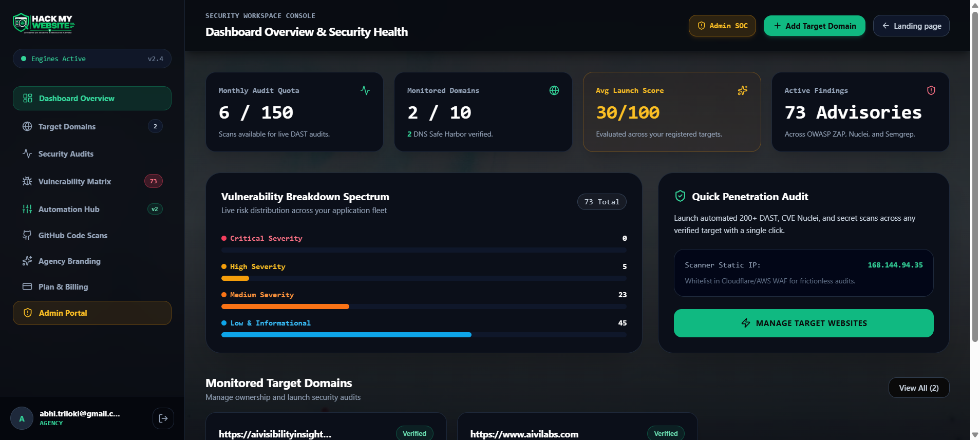The width and height of the screenshot is (980, 440).
Task: Click the user avatar circle A
Action: pos(22,418)
